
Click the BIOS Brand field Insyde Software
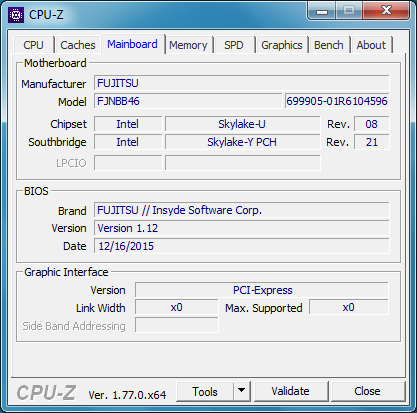(x=242, y=210)
